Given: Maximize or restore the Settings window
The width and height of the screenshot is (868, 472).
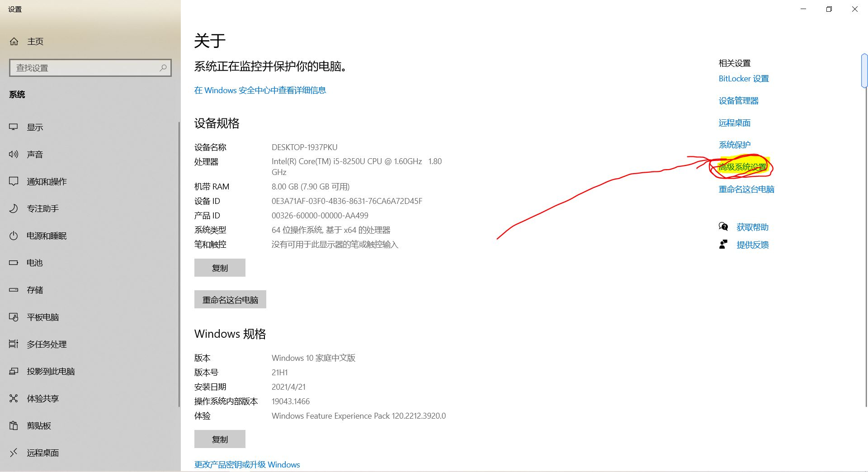Looking at the screenshot, I should point(829,9).
